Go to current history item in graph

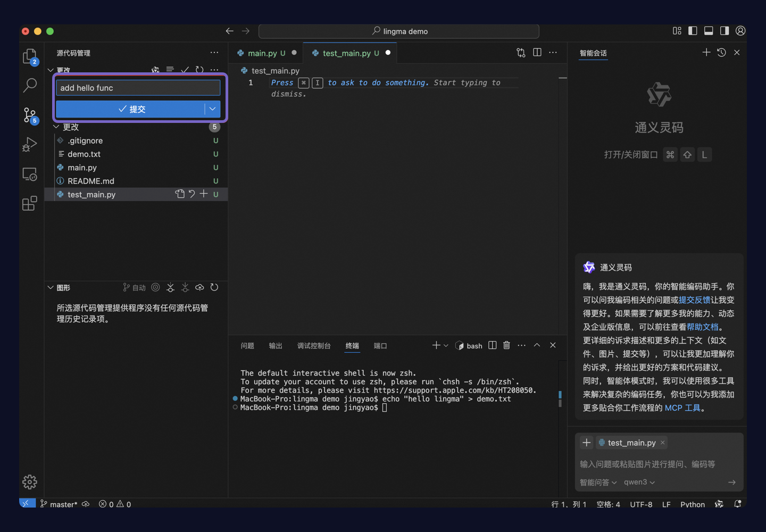(155, 287)
